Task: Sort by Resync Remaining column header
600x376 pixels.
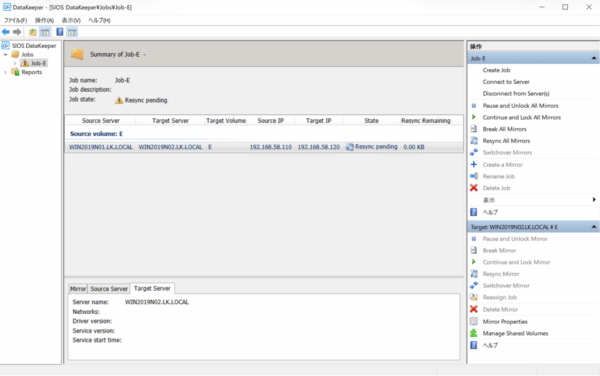Action: tap(426, 120)
